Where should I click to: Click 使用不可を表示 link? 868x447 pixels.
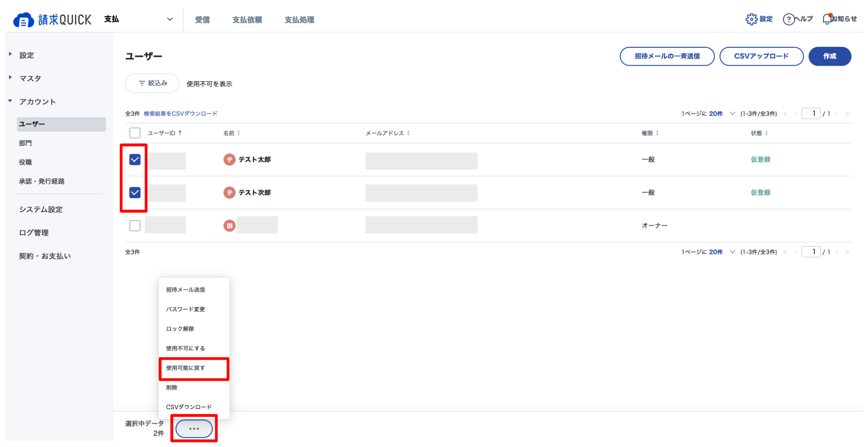pos(209,84)
